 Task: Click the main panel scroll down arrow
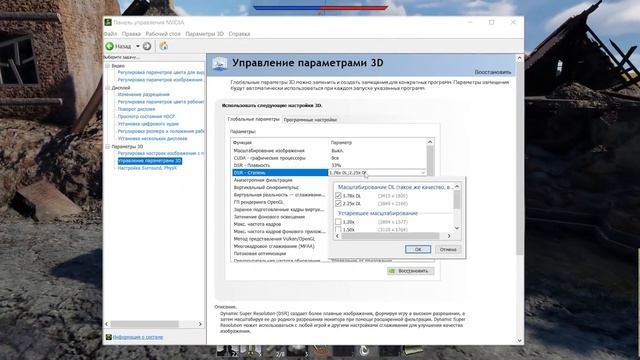(520, 340)
